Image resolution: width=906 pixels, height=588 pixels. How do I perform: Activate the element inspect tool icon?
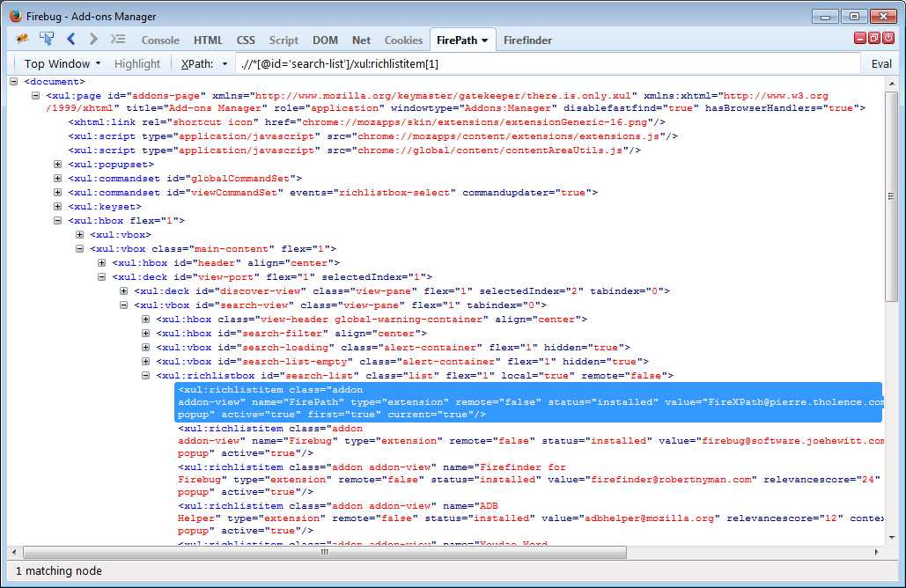47,40
